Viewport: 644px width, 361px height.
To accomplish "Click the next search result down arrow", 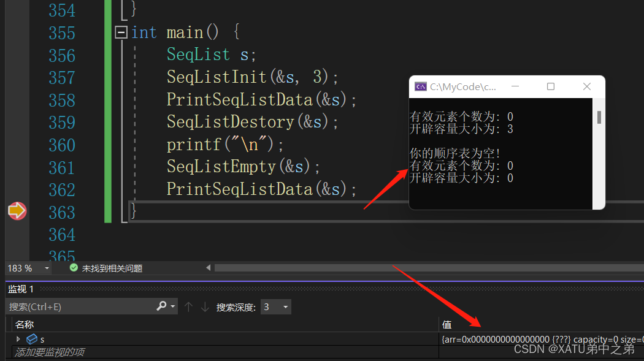I will point(205,307).
